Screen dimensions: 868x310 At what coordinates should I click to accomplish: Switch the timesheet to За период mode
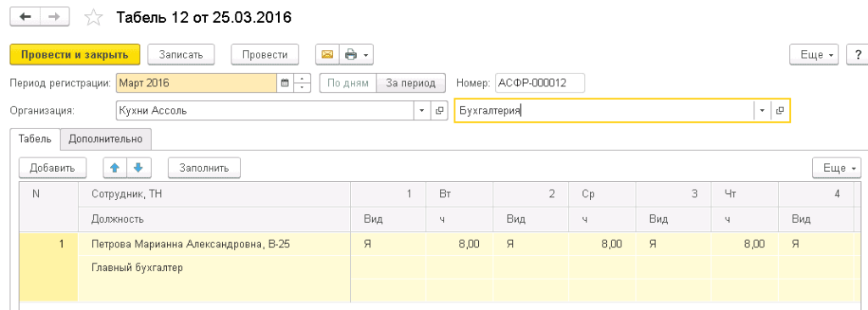tap(411, 84)
